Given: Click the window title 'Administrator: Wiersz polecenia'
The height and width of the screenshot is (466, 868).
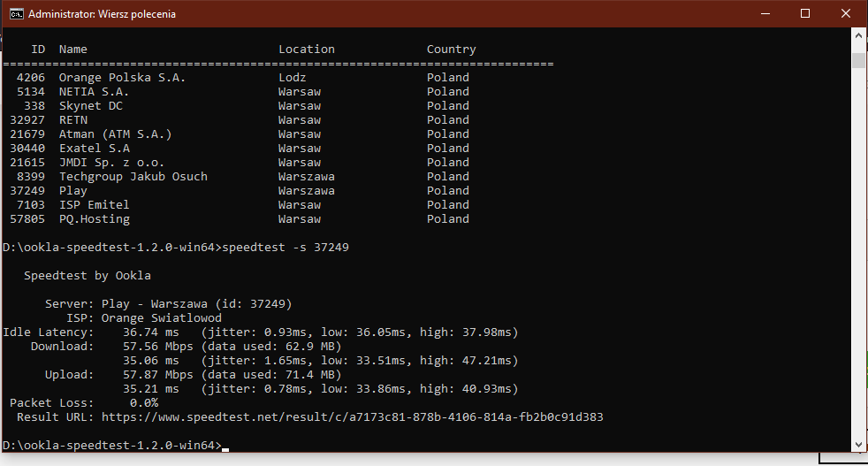Looking at the screenshot, I should (x=102, y=14).
